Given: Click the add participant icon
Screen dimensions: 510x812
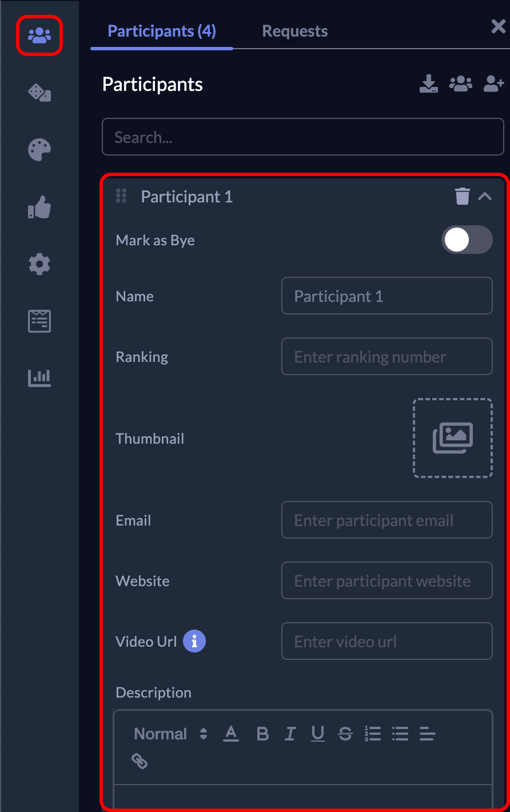Looking at the screenshot, I should 493,84.
